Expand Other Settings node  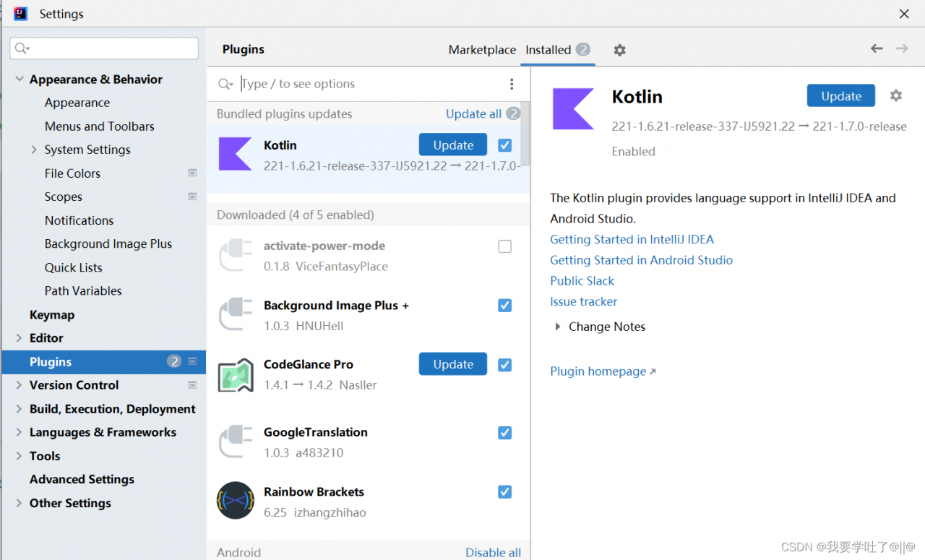[x=19, y=503]
